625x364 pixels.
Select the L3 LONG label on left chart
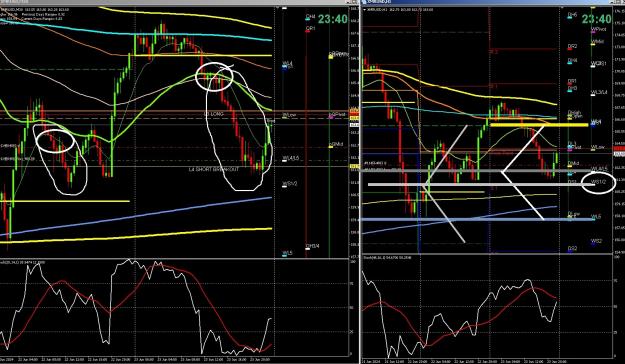point(214,114)
